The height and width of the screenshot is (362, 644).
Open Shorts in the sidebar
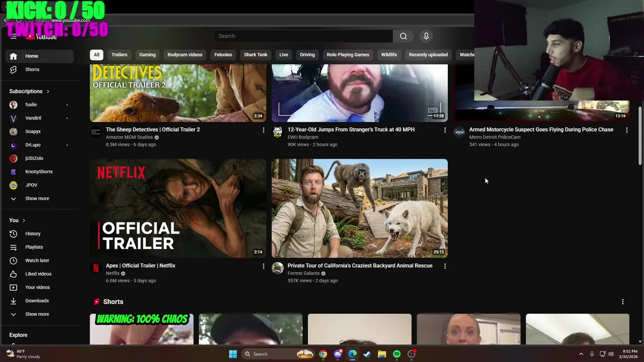(x=40, y=69)
